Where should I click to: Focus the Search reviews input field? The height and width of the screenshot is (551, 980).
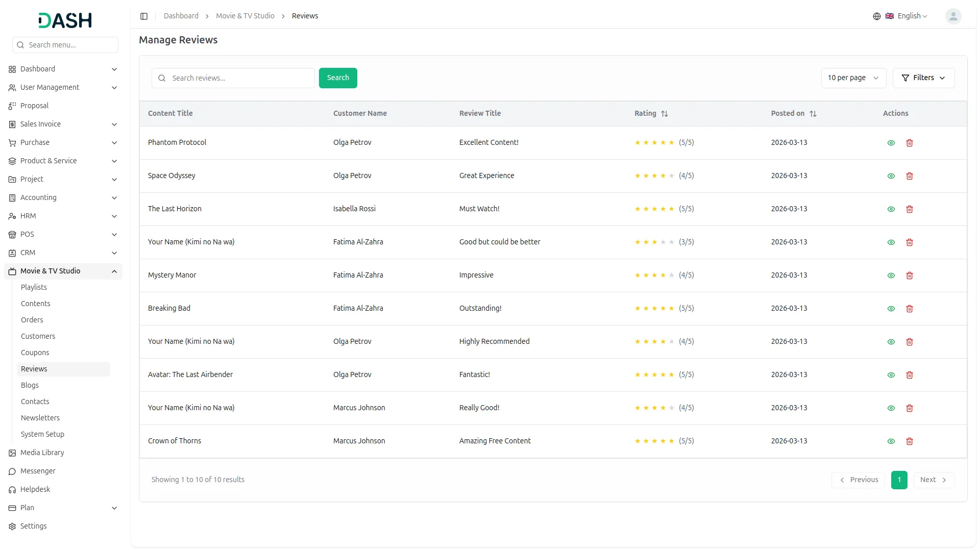click(x=240, y=78)
